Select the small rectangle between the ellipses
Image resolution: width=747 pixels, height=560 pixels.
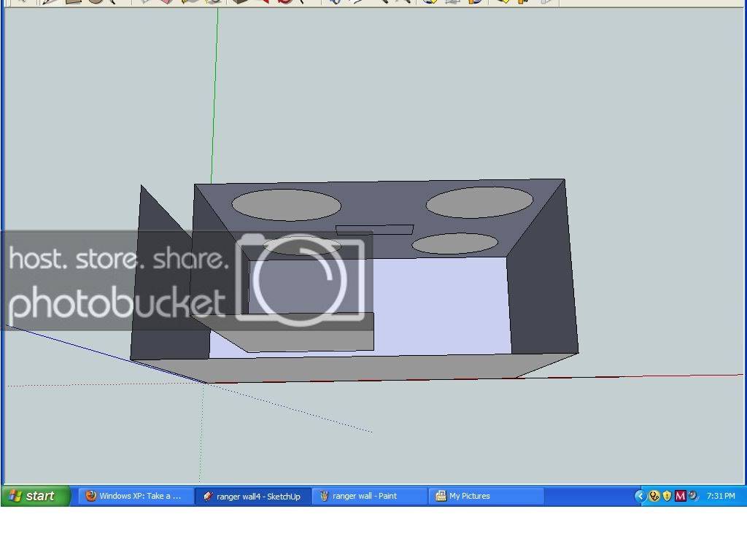point(374,230)
